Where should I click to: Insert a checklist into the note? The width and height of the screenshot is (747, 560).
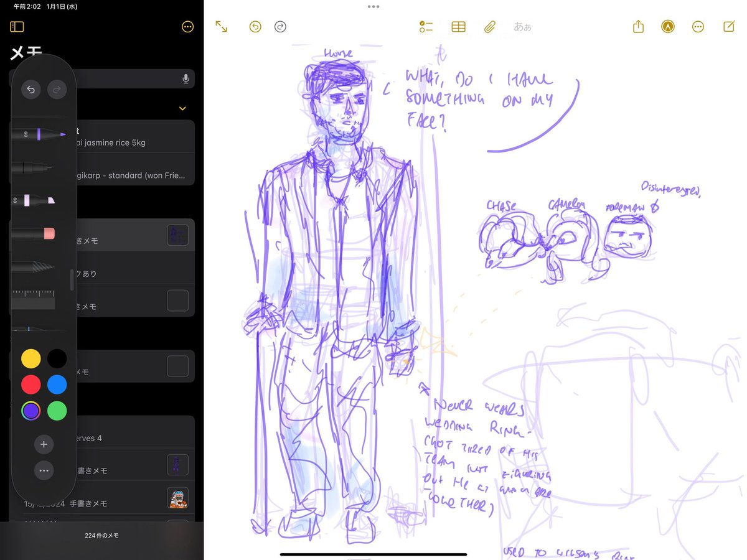[x=426, y=27]
